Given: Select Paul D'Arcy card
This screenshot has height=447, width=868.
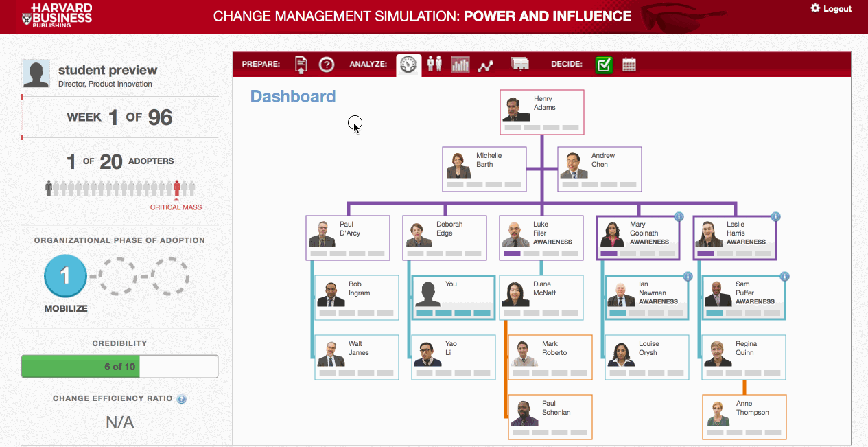Looking at the screenshot, I should point(348,238).
